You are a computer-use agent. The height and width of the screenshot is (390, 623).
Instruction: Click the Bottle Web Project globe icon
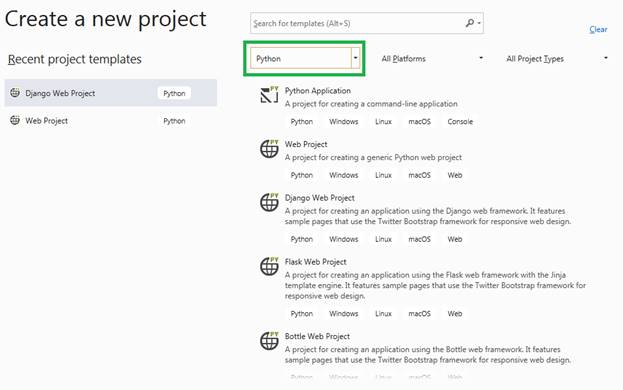pyautogui.click(x=269, y=341)
